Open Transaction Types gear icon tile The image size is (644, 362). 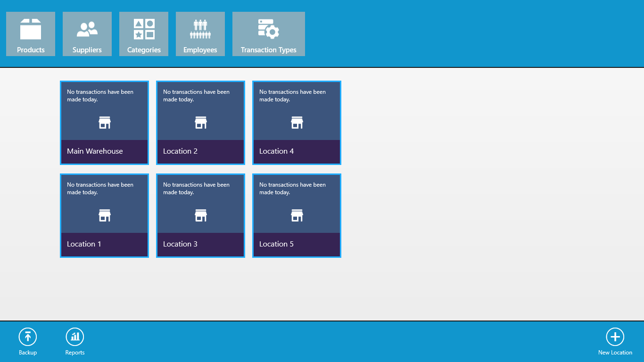(x=269, y=29)
